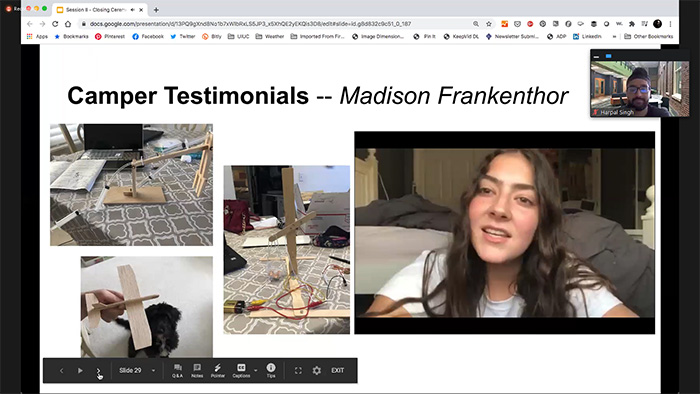Click the wired wooden model photo
The height and width of the screenshot is (394, 700).
(287, 250)
